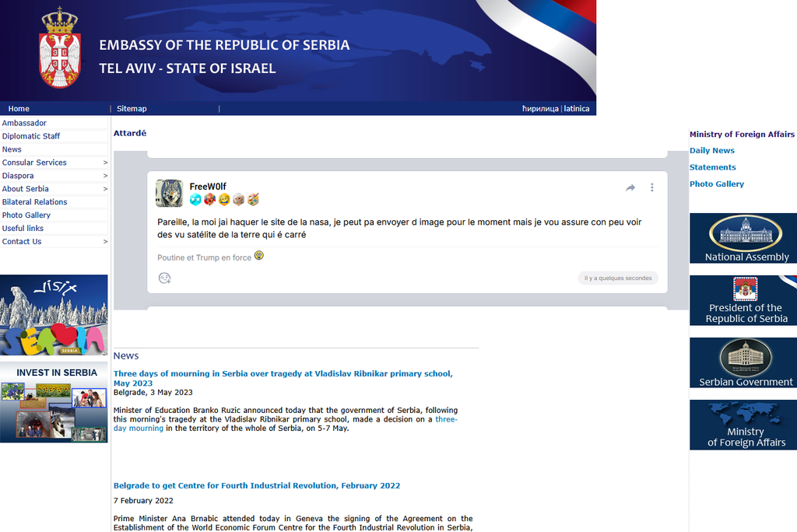This screenshot has height=532, width=797.
Task: Click the Serbia tourism snowy banner
Action: (54, 315)
